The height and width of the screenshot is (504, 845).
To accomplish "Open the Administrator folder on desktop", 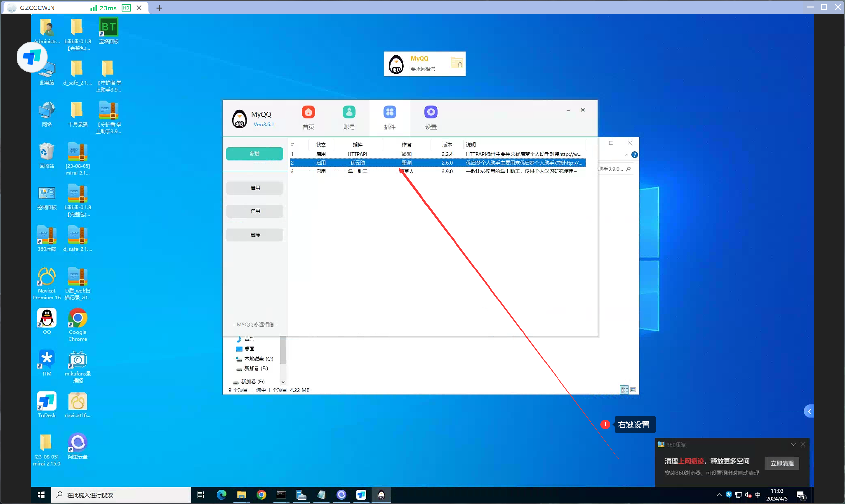I will (47, 31).
